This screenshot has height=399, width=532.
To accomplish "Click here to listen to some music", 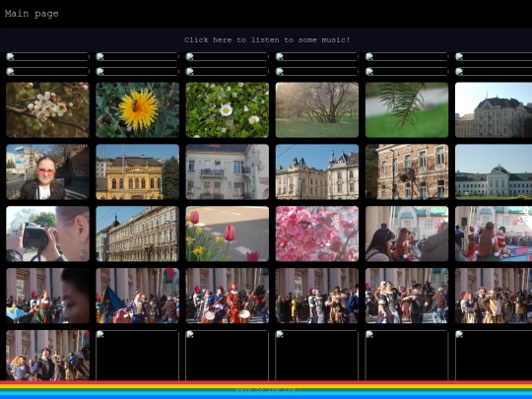I will [267, 40].
